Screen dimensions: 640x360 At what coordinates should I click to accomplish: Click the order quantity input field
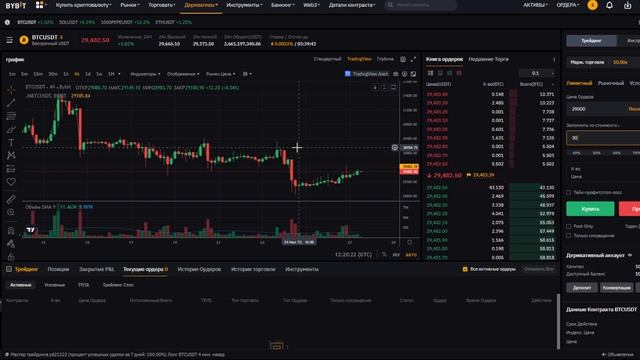(x=603, y=138)
